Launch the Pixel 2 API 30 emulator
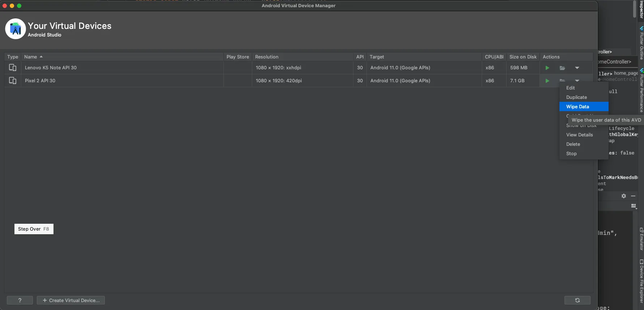This screenshot has height=310, width=644. [x=547, y=81]
